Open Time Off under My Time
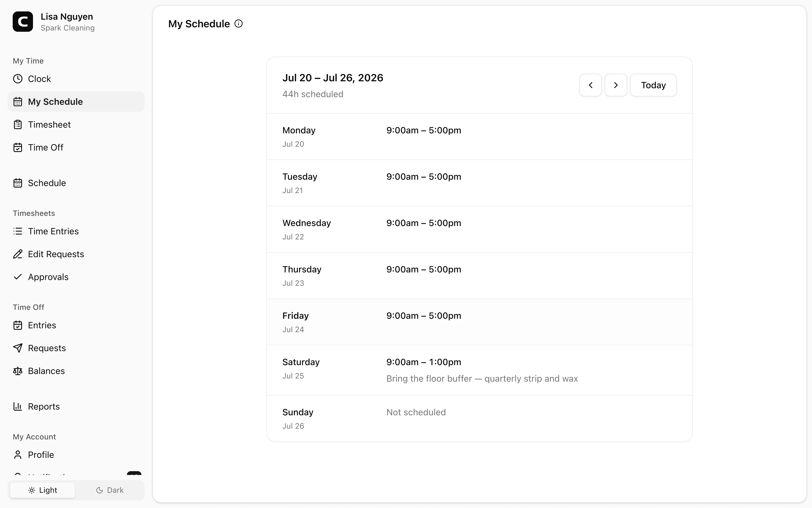Viewport: 812px width, 508px height. coord(76,148)
